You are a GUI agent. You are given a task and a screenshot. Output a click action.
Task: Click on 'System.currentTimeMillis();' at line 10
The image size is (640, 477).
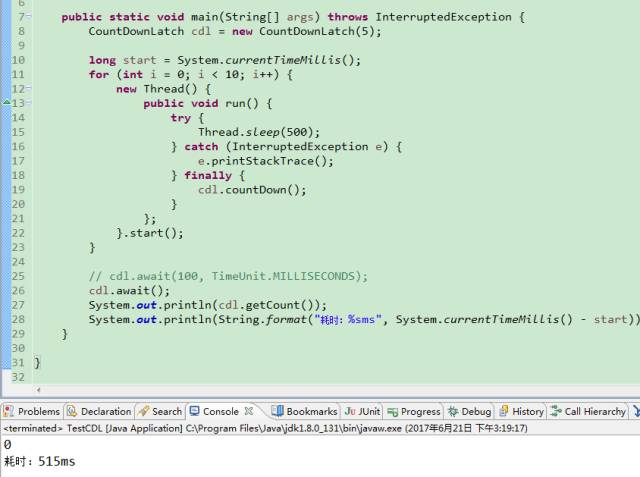(269, 60)
